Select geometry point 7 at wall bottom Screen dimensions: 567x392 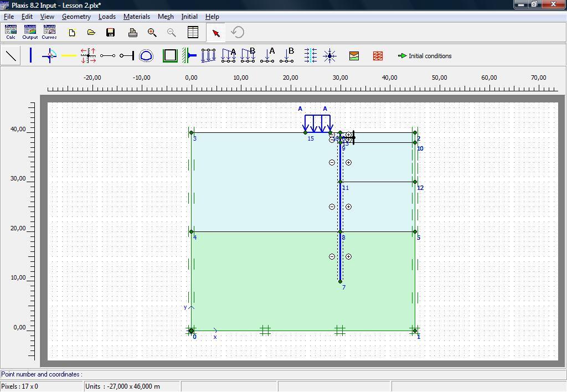coord(341,281)
